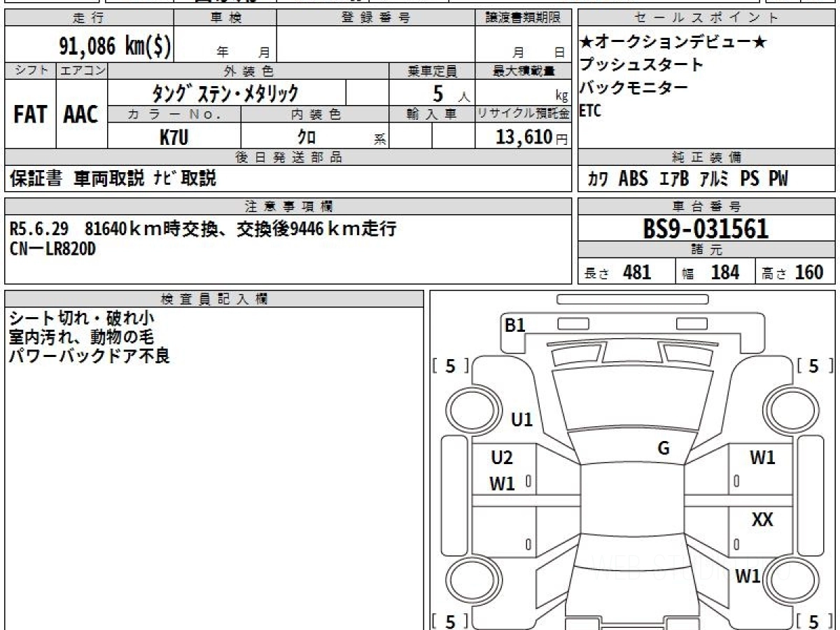
Task: Click the W1 mark directly above XX
Action: pyautogui.click(x=762, y=458)
